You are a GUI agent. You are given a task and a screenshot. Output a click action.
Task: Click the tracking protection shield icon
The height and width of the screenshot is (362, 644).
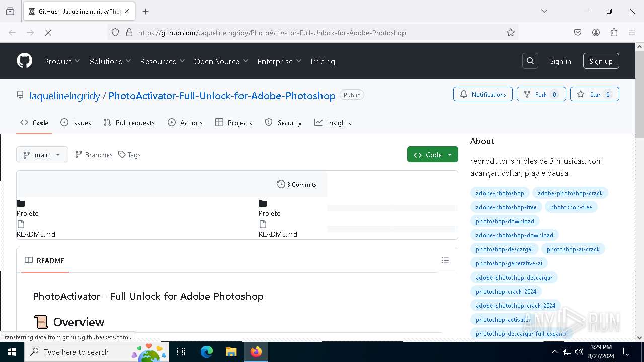(x=115, y=32)
